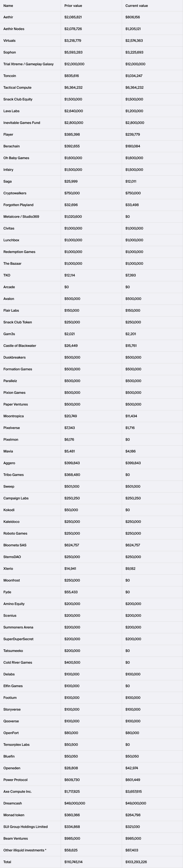The height and width of the screenshot is (868, 183).
Task: Click Dreamcash prior value $49,000,000
Action: coord(75,803)
